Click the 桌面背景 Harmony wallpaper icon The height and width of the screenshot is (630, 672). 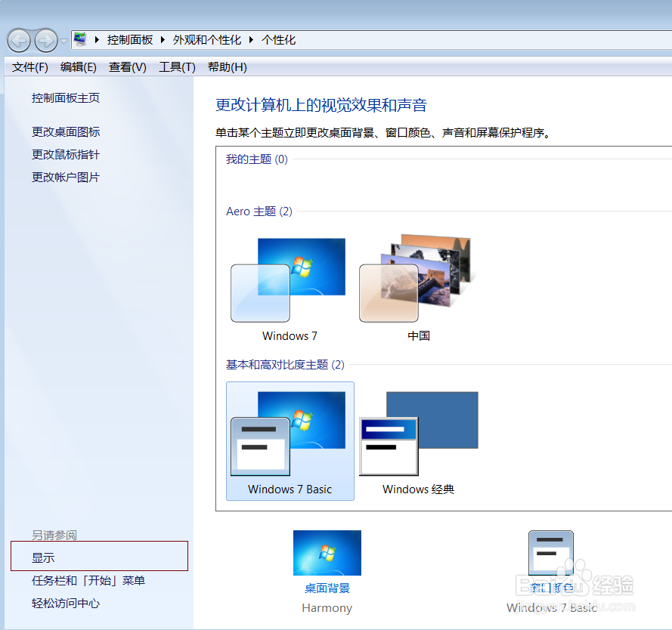[x=327, y=553]
